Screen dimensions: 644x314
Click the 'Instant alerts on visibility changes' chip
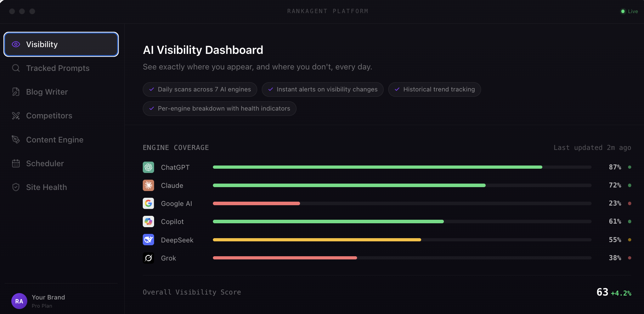pos(322,89)
